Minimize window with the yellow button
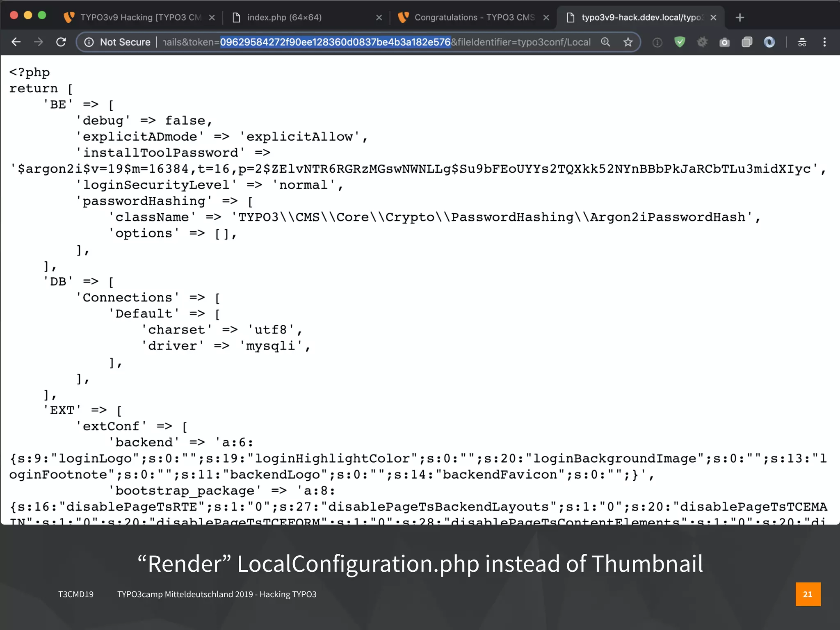 point(28,16)
